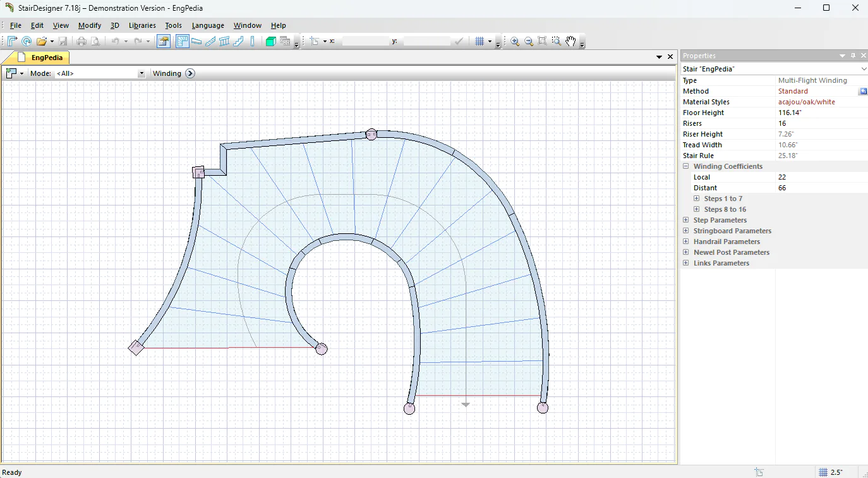Open the Edit menu
868x478 pixels.
tap(37, 25)
